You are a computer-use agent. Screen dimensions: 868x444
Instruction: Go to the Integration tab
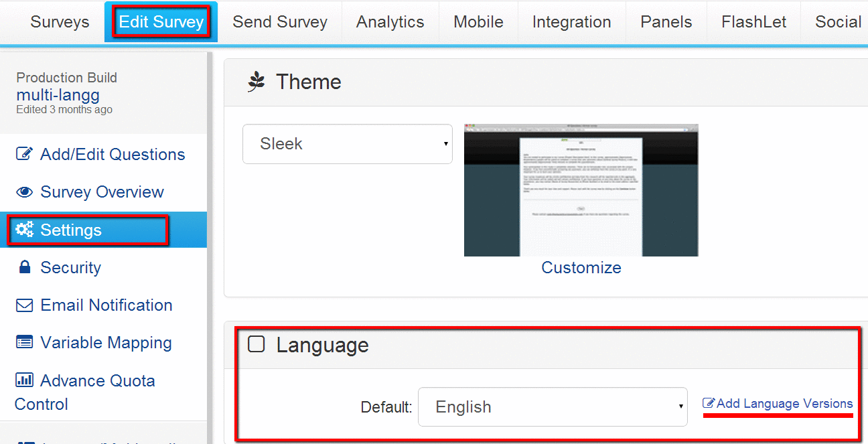coord(571,22)
